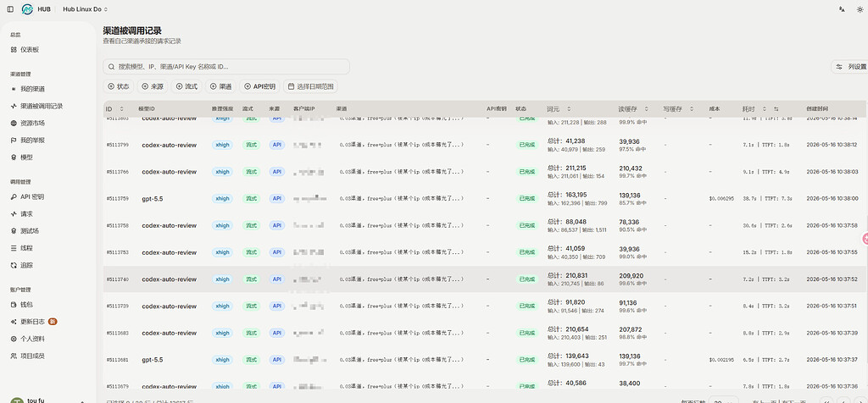Click codex-auto-review in row #5113683
The image size is (868, 403).
[169, 333]
